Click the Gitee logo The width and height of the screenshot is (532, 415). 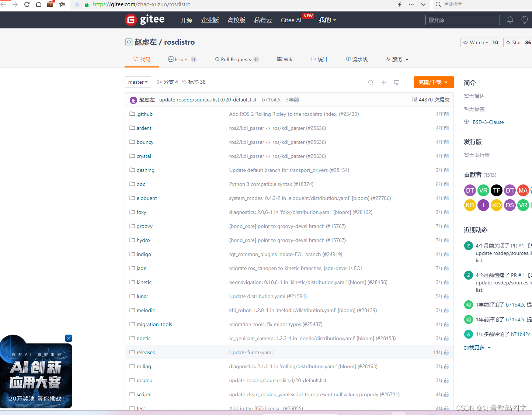pyautogui.click(x=145, y=20)
